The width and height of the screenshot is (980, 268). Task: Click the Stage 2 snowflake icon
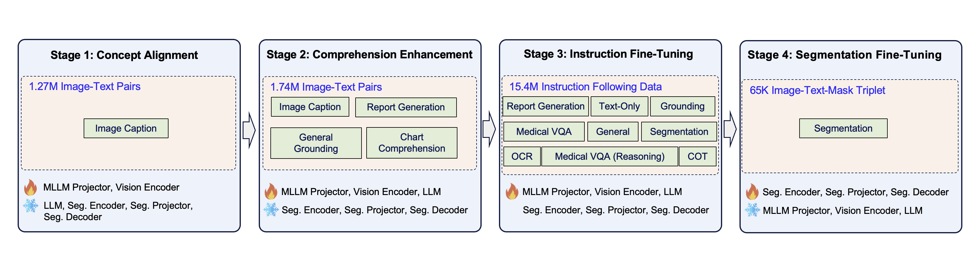tap(271, 210)
